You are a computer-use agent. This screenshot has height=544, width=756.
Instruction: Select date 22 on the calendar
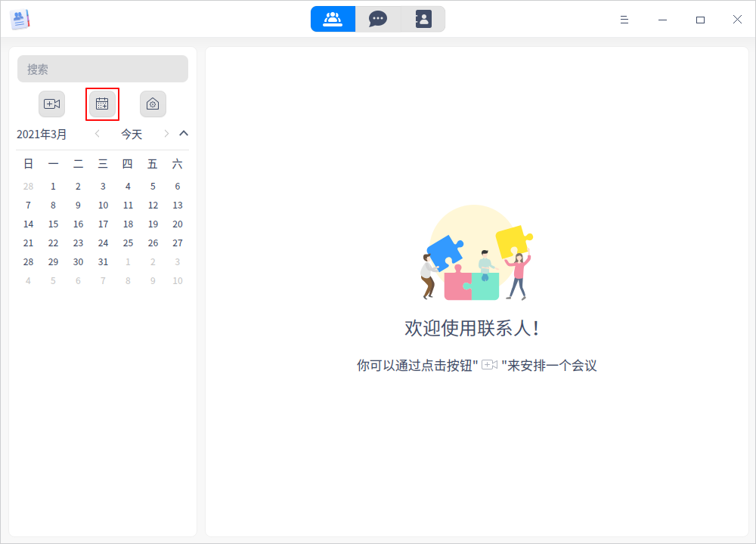pos(53,243)
